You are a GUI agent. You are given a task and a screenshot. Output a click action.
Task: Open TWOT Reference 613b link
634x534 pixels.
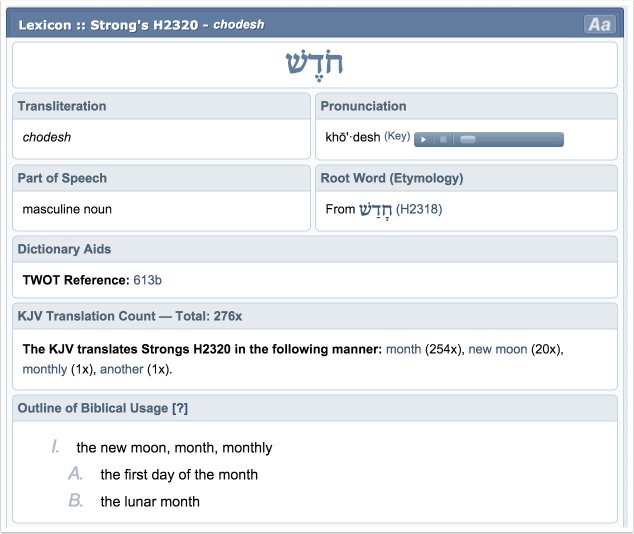(147, 280)
